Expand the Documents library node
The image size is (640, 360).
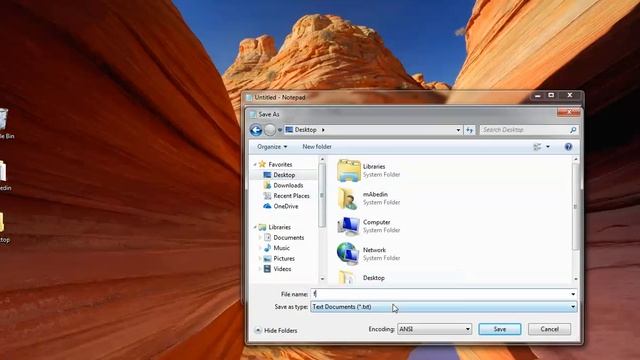(x=260, y=238)
